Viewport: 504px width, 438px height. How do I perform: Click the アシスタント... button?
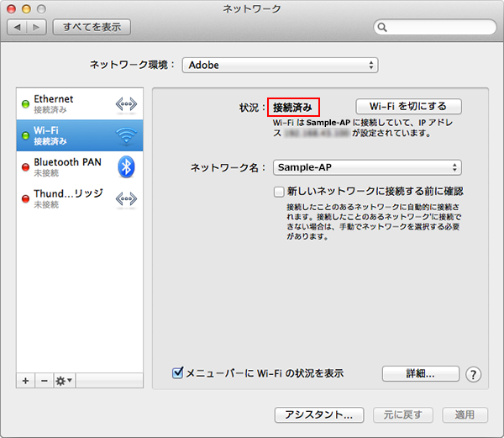pyautogui.click(x=319, y=414)
